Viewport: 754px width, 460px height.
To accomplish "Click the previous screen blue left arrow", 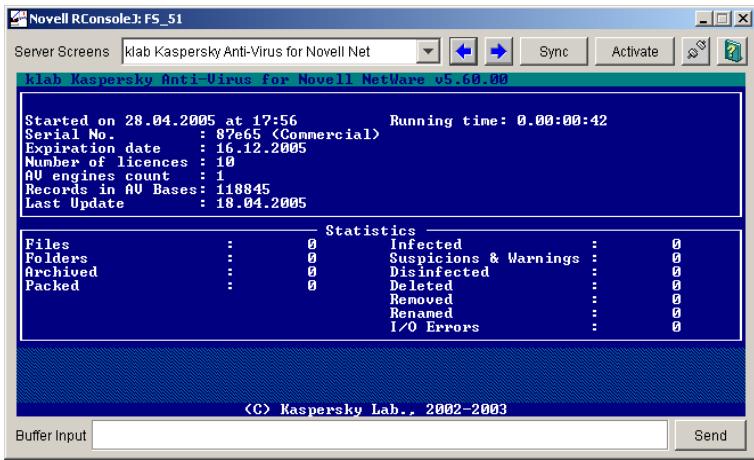I will coord(463,51).
